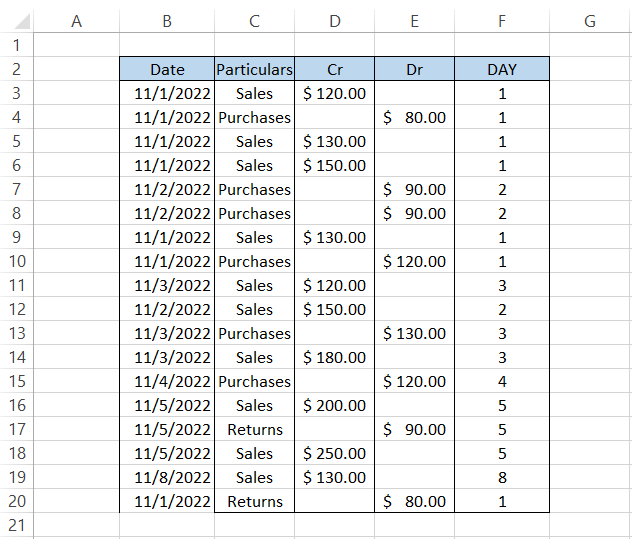Click the Returns cell in row 20
Screen dimensions: 632x539
point(254,501)
